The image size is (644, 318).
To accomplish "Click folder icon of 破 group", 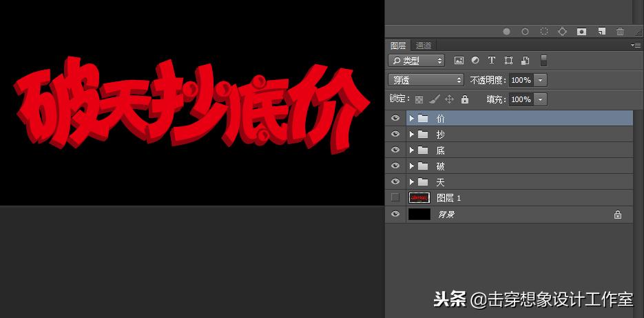I will 423,166.
